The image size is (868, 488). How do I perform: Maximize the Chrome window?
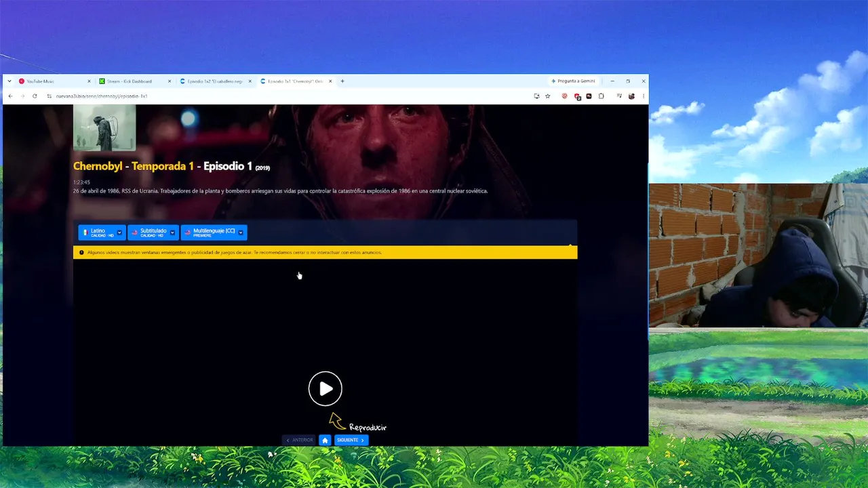click(x=628, y=81)
